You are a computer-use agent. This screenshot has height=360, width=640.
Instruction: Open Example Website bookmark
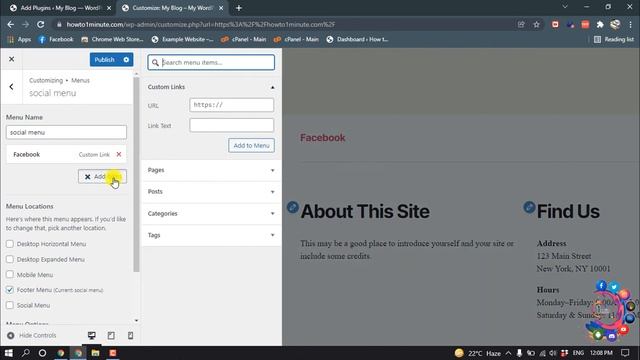[x=182, y=40]
